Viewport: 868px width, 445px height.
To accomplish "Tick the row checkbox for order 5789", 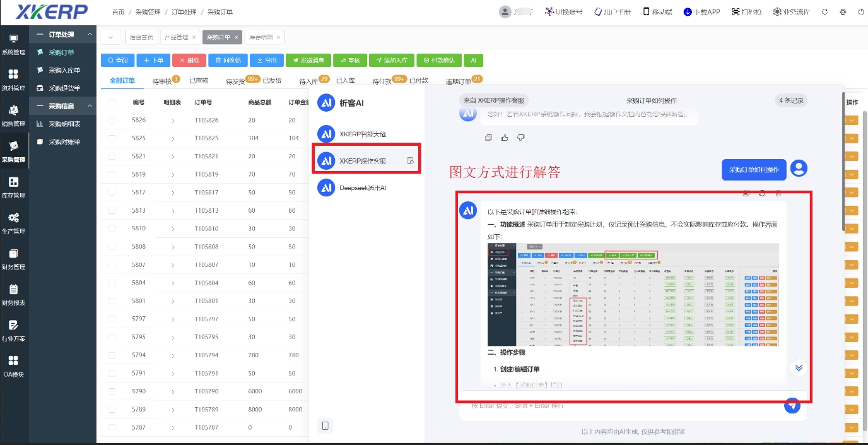I will tap(113, 408).
